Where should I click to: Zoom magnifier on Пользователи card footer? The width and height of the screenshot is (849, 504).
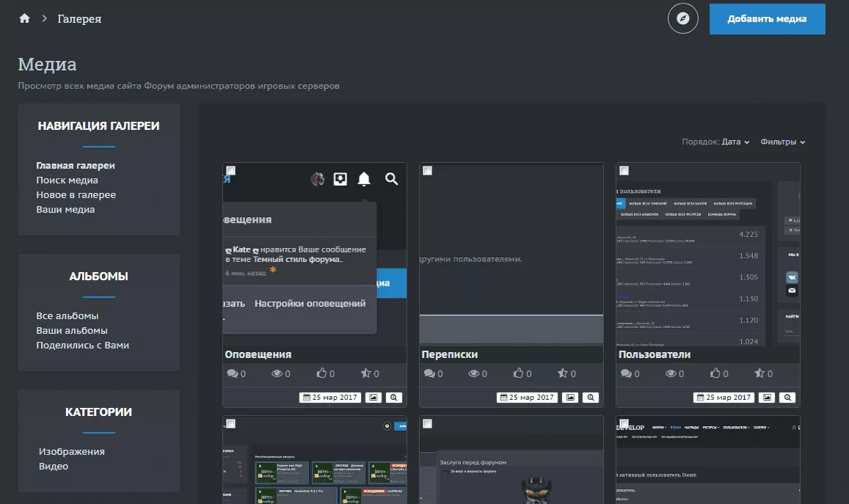pyautogui.click(x=788, y=398)
